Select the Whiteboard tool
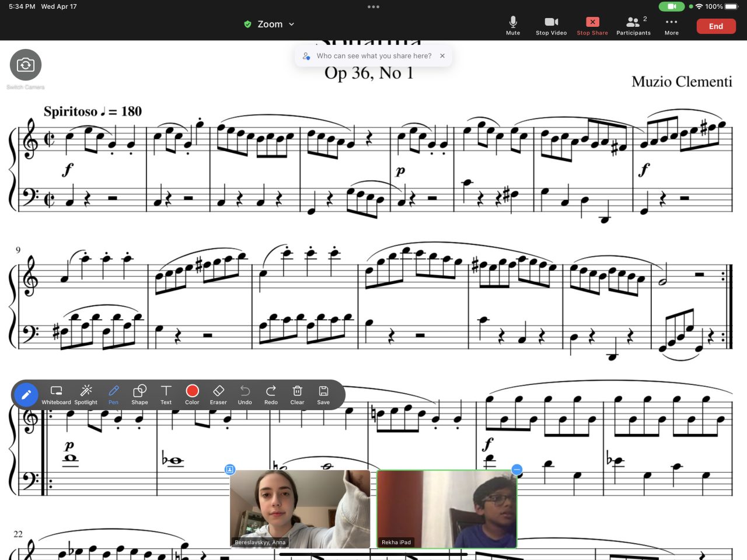This screenshot has width=747, height=560. (57, 395)
